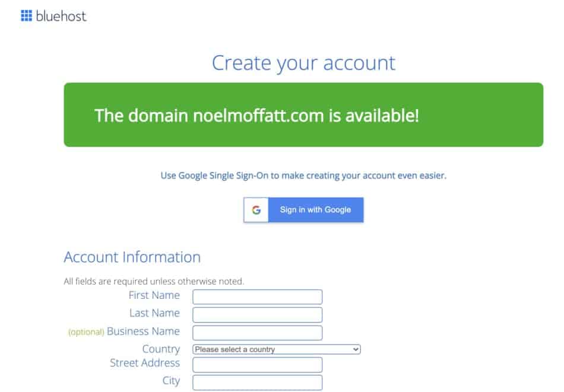Screen dimensions: 564x392
Task: Focus the First Name input field
Action: coord(257,297)
